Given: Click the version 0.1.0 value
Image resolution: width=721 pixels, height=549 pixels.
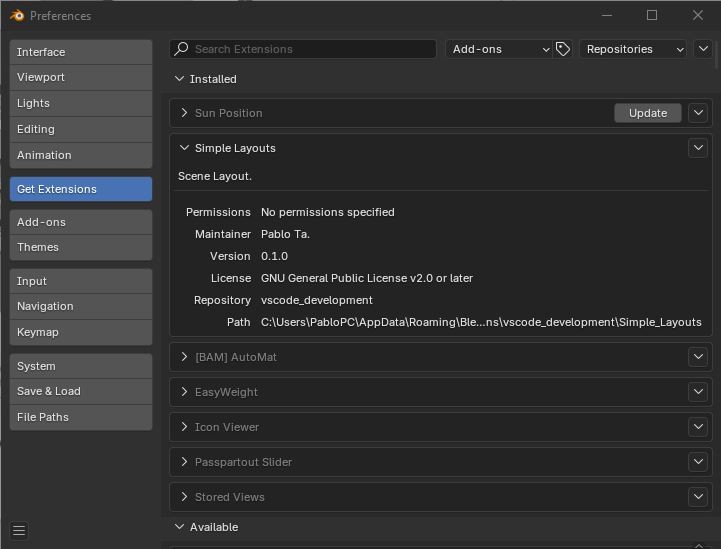Looking at the screenshot, I should (274, 256).
